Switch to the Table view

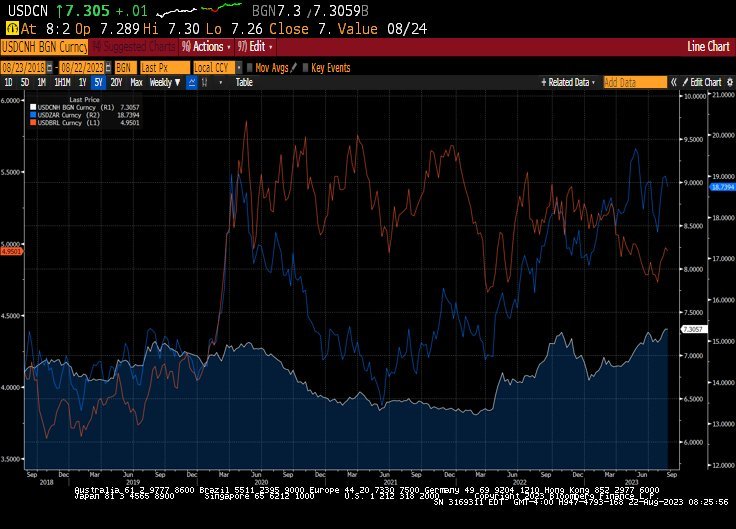[244, 83]
